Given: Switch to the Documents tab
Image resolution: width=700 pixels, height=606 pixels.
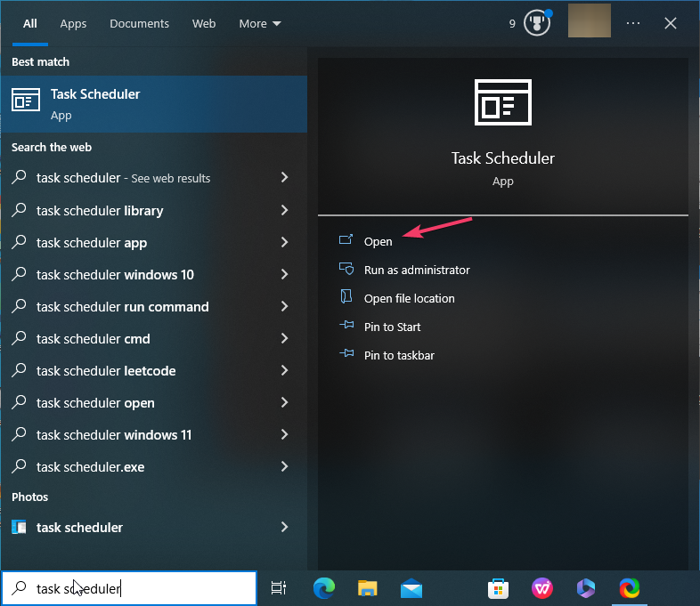Looking at the screenshot, I should (x=139, y=23).
